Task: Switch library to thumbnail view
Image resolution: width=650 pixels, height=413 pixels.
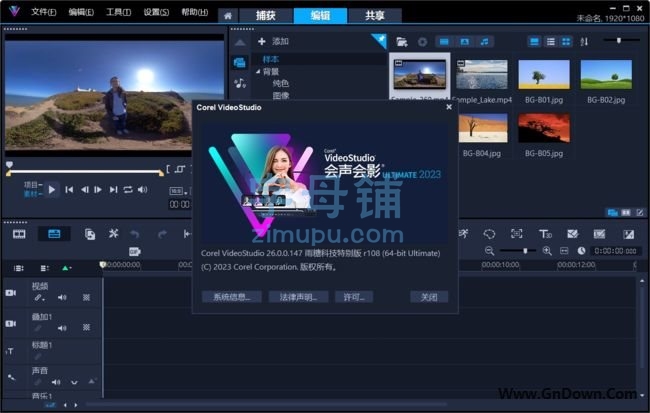Action: point(566,41)
